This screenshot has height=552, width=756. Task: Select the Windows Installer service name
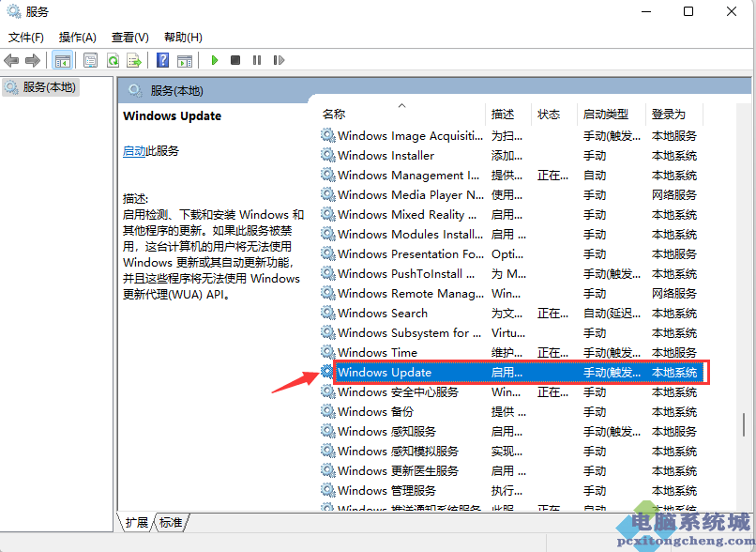tap(386, 156)
